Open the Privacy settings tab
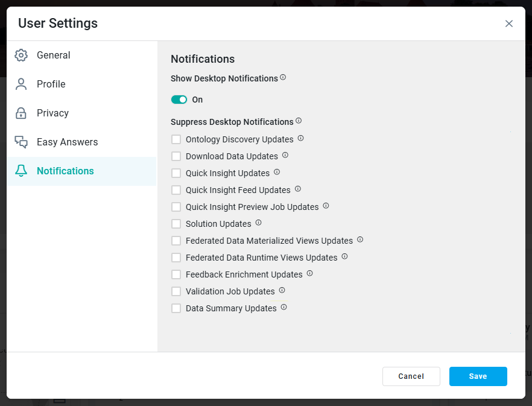 coord(52,113)
